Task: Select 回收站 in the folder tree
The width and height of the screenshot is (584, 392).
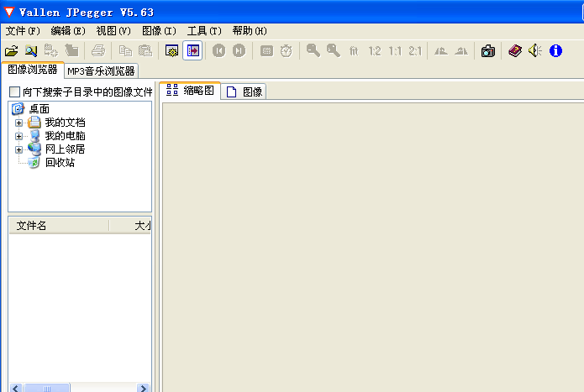Action: [60, 163]
